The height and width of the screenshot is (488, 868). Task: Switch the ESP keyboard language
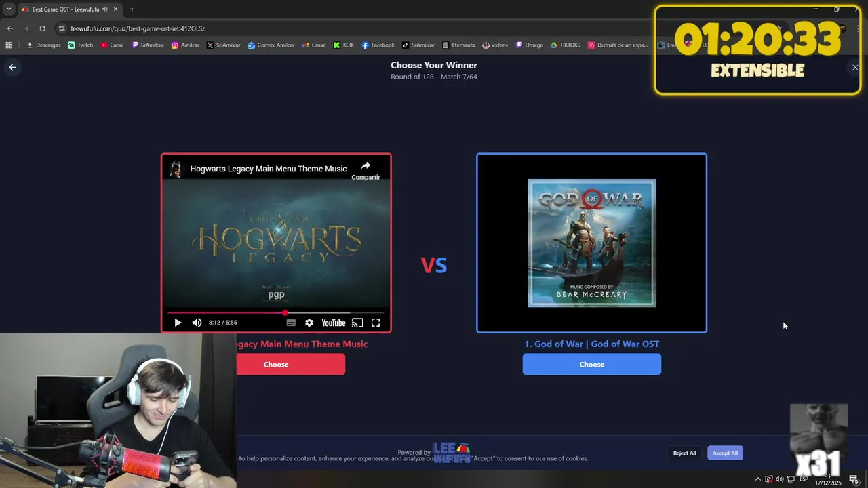pyautogui.click(x=804, y=479)
